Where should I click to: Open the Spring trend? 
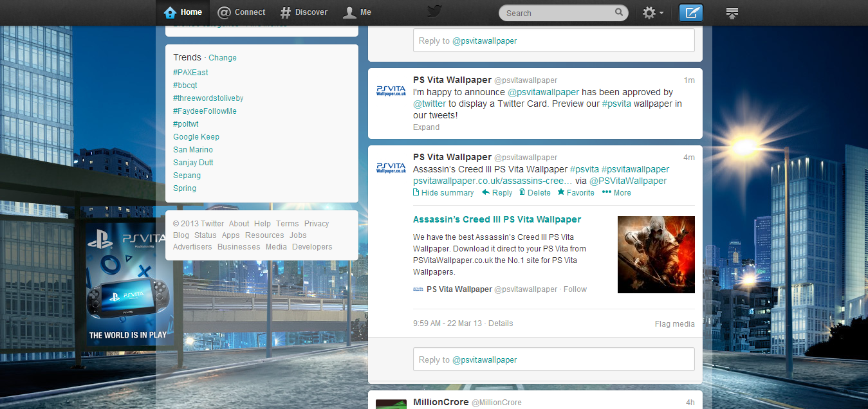[x=185, y=188]
